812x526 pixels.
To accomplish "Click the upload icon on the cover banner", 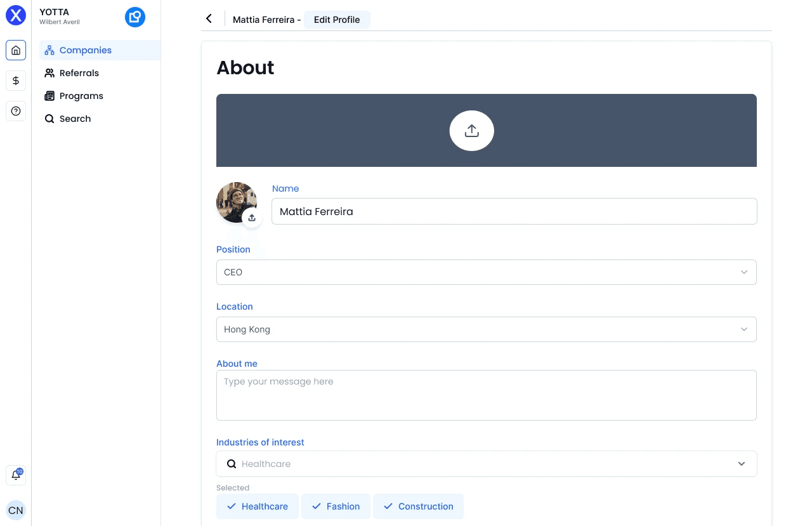I will click(471, 130).
